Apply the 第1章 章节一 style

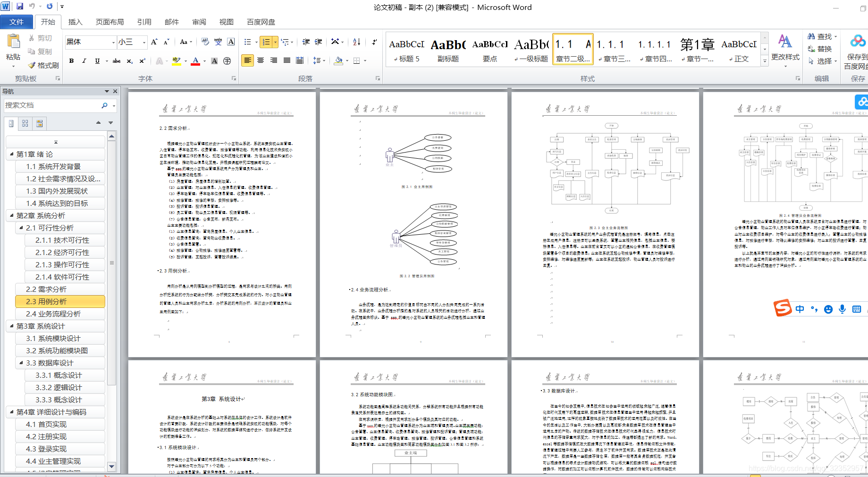[697, 50]
